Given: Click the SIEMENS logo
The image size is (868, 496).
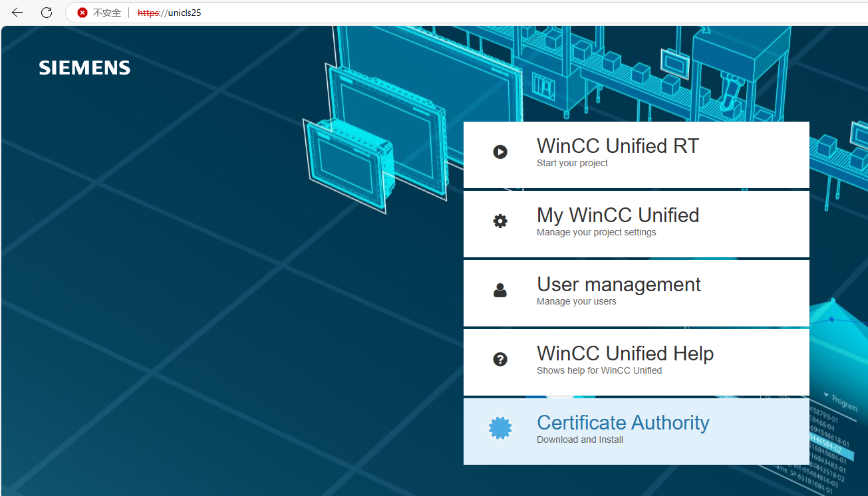Looking at the screenshot, I should click(x=84, y=68).
